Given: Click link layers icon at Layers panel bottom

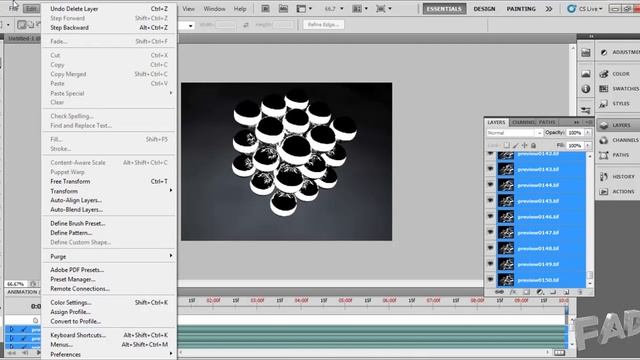Looking at the screenshot, I should (x=499, y=292).
